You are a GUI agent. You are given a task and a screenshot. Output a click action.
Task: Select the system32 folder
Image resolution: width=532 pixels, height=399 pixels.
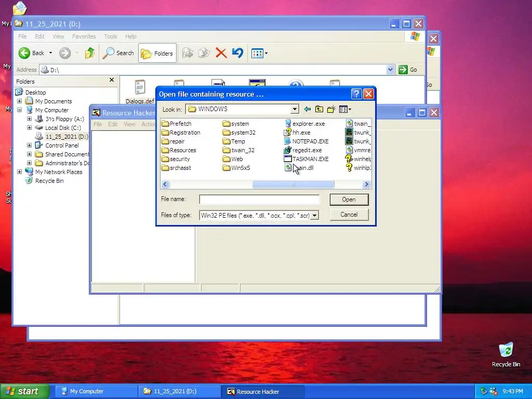click(x=239, y=132)
